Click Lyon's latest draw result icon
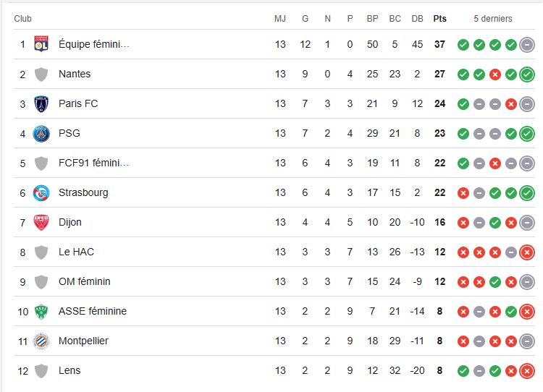Viewport: 543px width, 392px height. point(527,45)
